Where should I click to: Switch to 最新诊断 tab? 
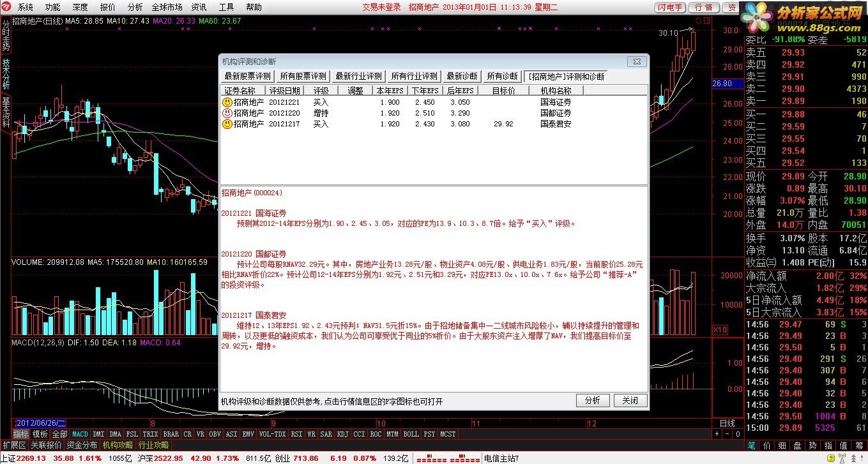461,76
